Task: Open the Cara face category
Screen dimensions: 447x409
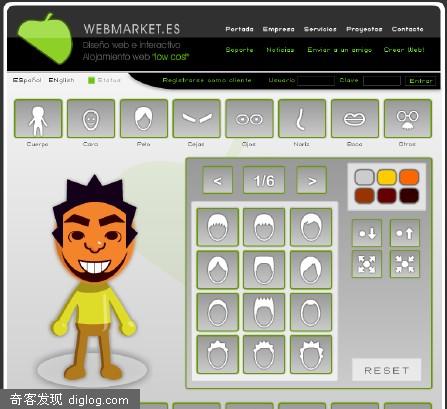Action: coord(91,118)
